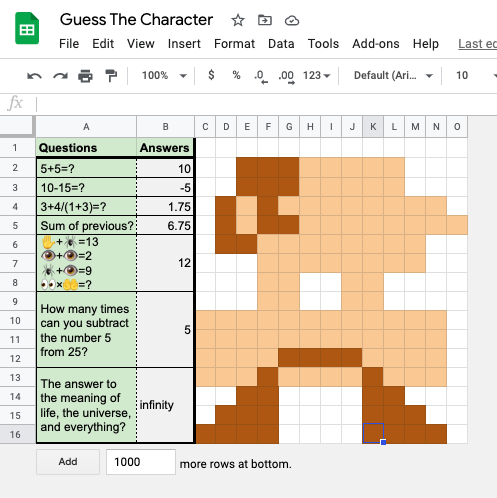Open the Data menu

pos(281,44)
